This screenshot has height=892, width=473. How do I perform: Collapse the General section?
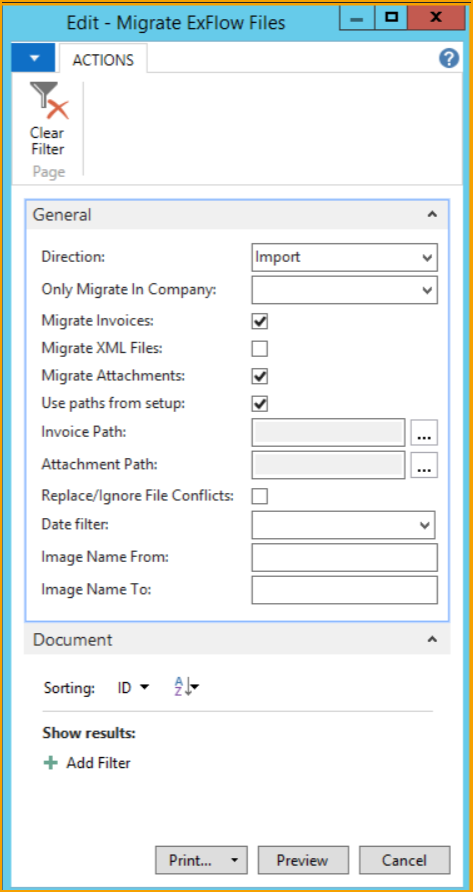433,214
